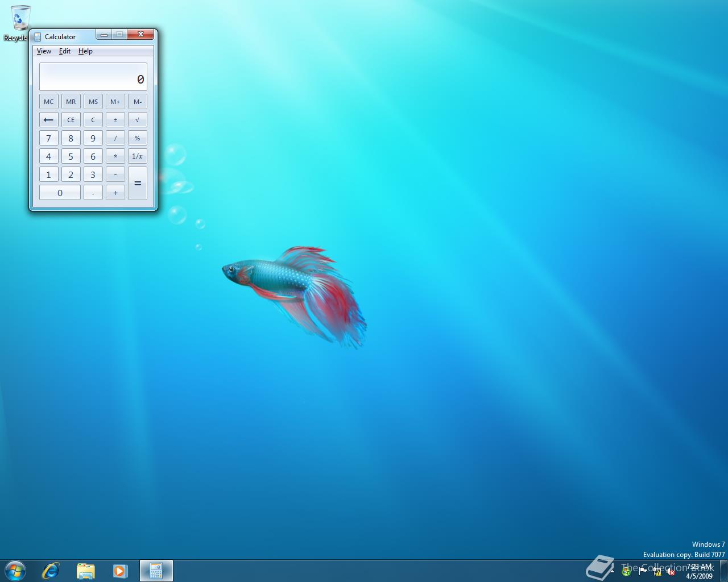The image size is (728, 582).
Task: Open Action Center flag tray icon
Action: pos(643,571)
